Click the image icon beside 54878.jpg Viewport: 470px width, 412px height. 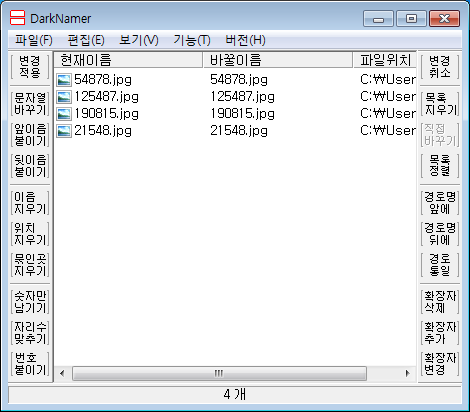coord(63,80)
